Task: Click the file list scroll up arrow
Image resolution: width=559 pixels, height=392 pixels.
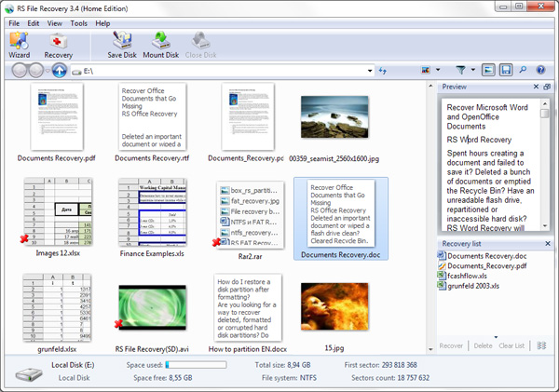Action: pos(430,86)
